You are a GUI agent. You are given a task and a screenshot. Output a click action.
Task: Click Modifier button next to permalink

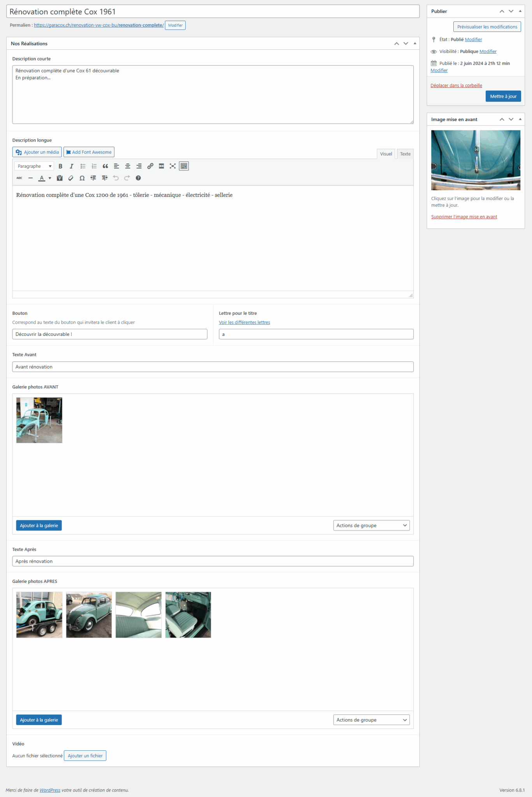[x=175, y=25]
